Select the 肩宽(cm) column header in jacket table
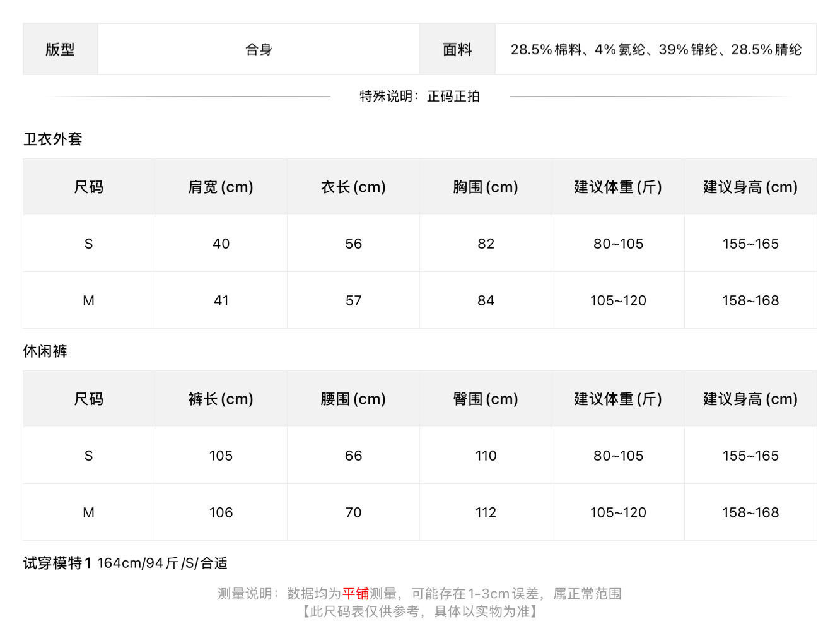Viewport: 840px width, 643px height. 221,187
